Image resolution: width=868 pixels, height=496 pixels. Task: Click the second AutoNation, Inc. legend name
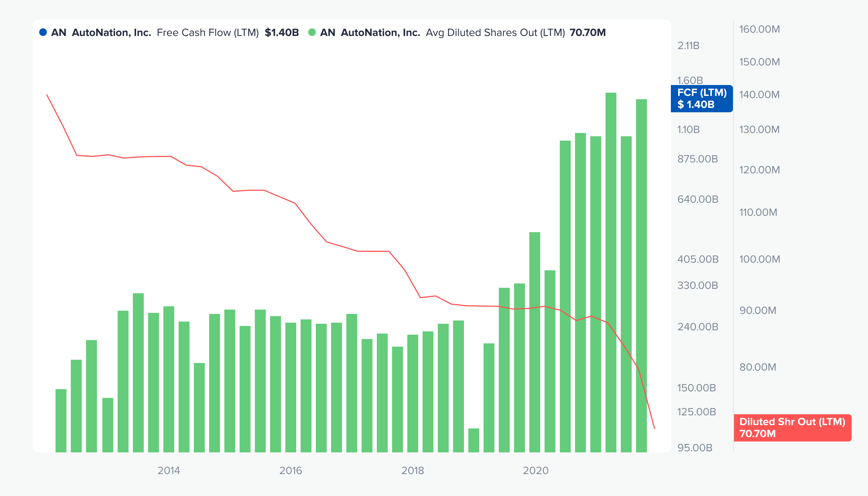click(380, 33)
